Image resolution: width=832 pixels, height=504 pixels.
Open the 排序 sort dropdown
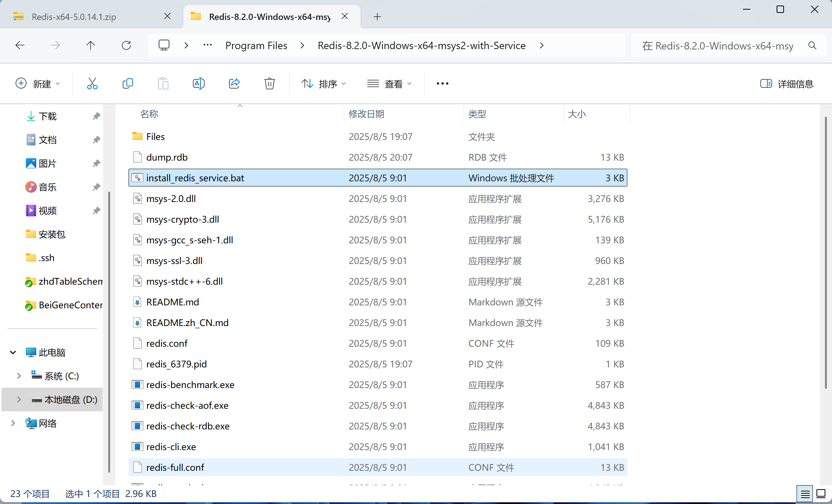[x=324, y=84]
